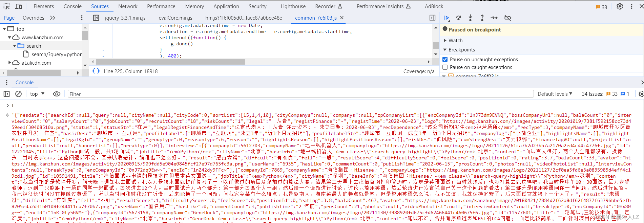The width and height of the screenshot is (644, 223).
Task: Open the Elements panel
Action: tap(44, 6)
